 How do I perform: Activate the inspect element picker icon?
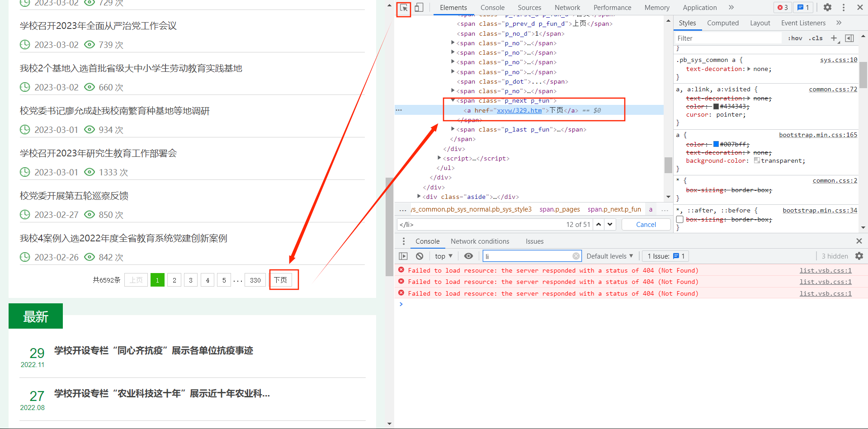(x=404, y=8)
